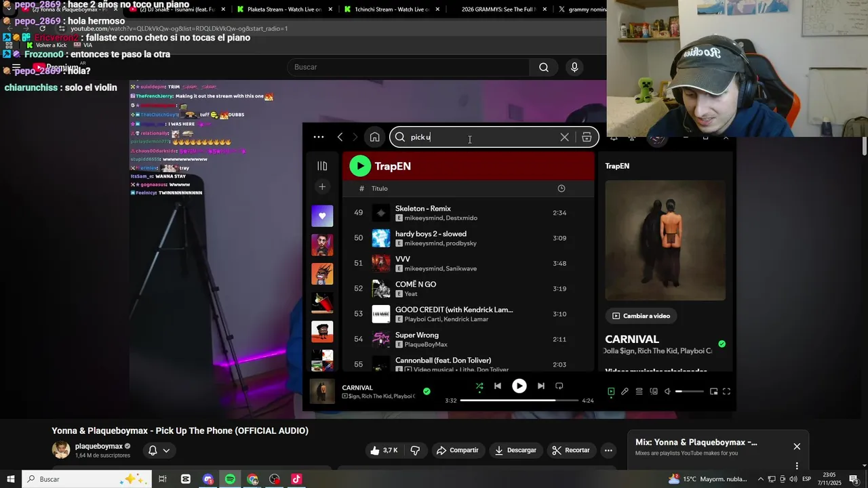This screenshot has height=488, width=868.
Task: Switch to 2026 GRAMMYS browser tab
Action: tap(498, 9)
